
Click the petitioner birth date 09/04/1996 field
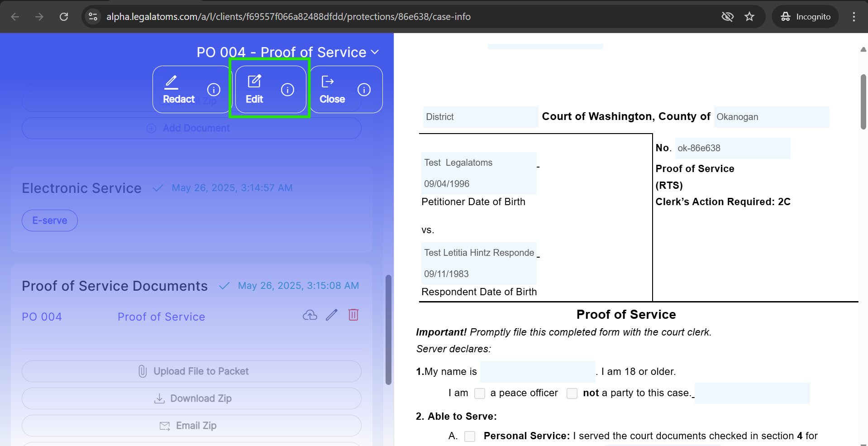[479, 184]
